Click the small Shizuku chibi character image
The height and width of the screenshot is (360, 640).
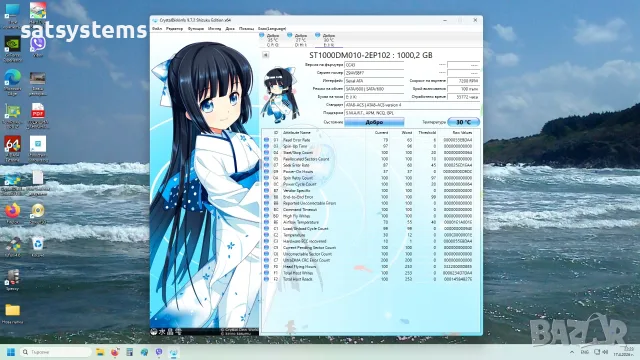click(281, 95)
